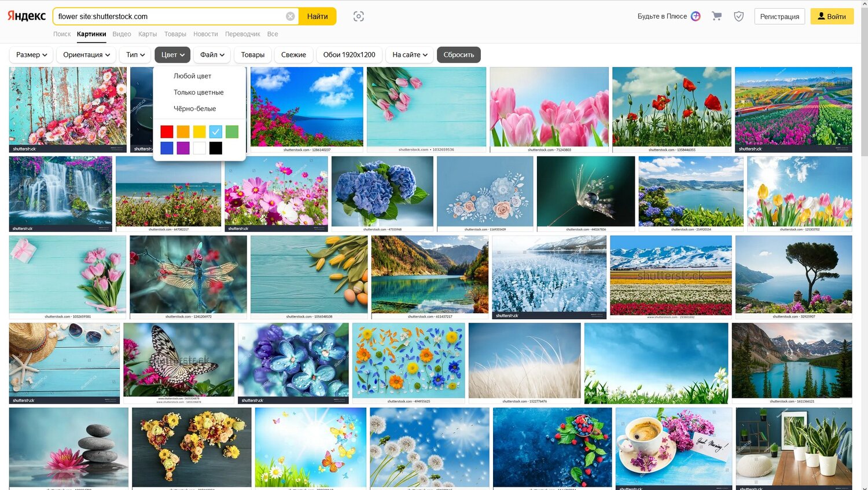Click the Будьте в Плюсе link
Viewport: 868px width, 490px height.
[x=662, y=16]
